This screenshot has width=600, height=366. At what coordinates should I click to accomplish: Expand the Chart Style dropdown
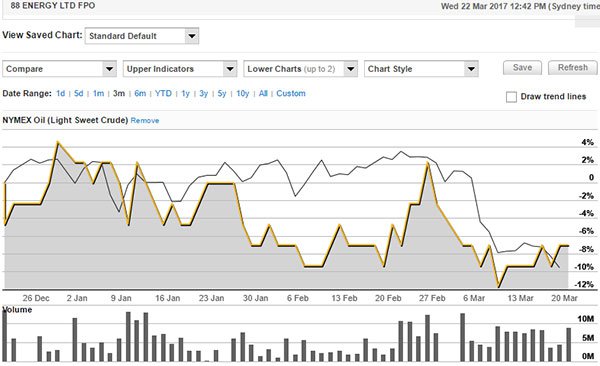pyautogui.click(x=421, y=69)
